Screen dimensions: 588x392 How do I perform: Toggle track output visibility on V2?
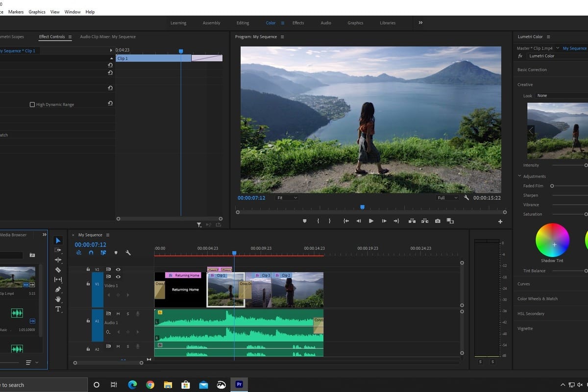click(118, 269)
